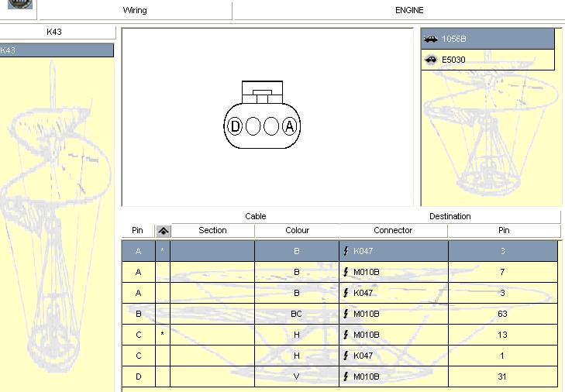The height and width of the screenshot is (392, 565).
Task: Click the car icon beside E5030
Action: 431,60
